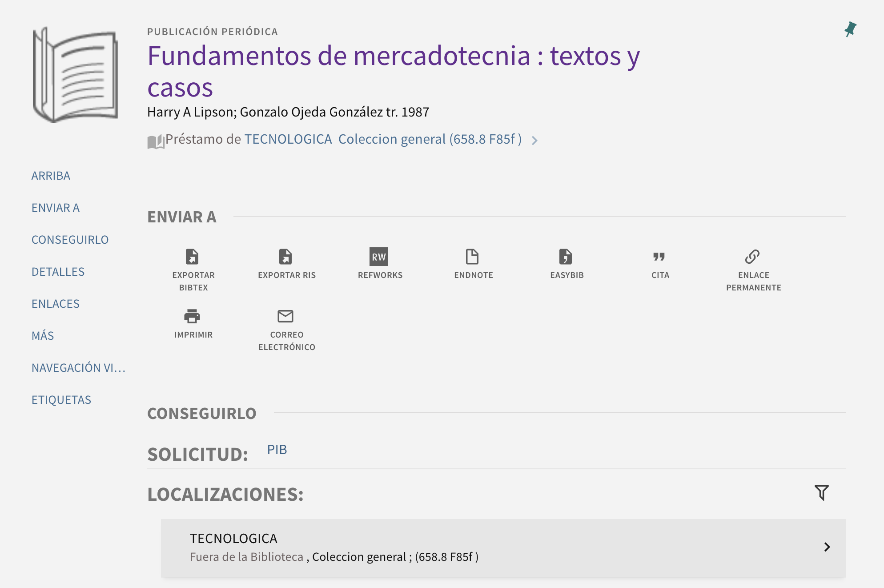Click the book cover thumbnail
This screenshot has height=588, width=884.
tap(76, 75)
